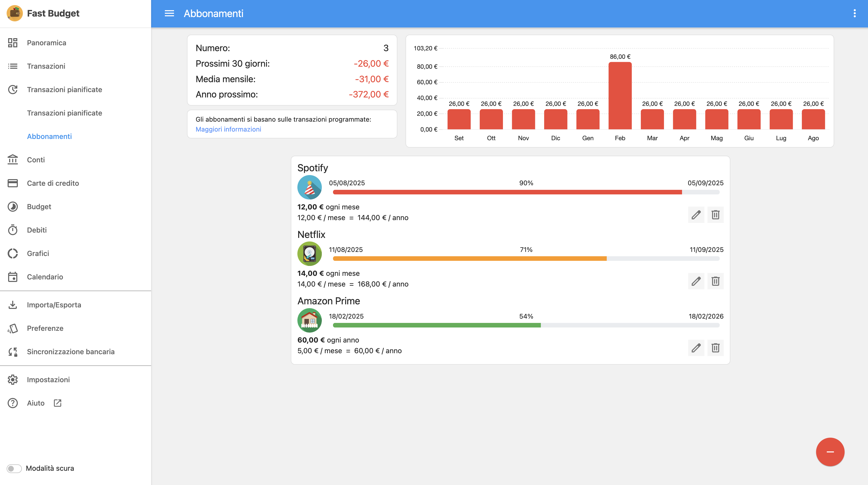The height and width of the screenshot is (485, 868).
Task: Click the Sincronizzazione bancaria sync icon
Action: 13,351
